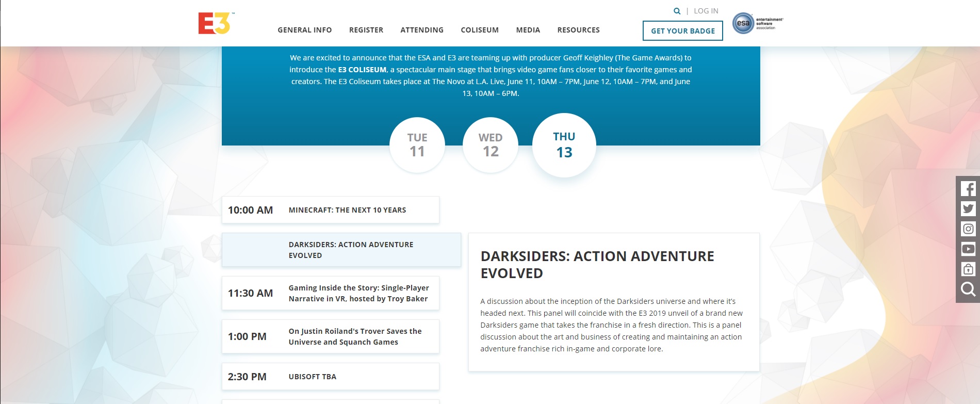Open the General Info menu
The width and height of the screenshot is (980, 404).
[x=305, y=30]
